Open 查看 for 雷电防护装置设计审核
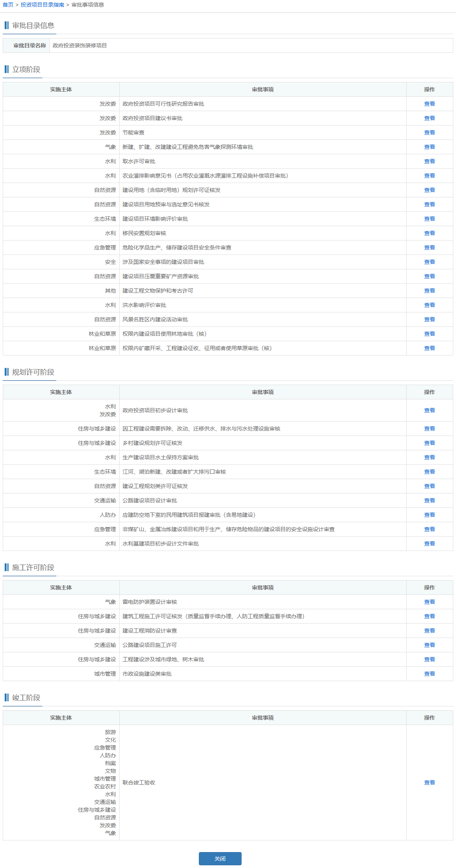 tap(429, 602)
